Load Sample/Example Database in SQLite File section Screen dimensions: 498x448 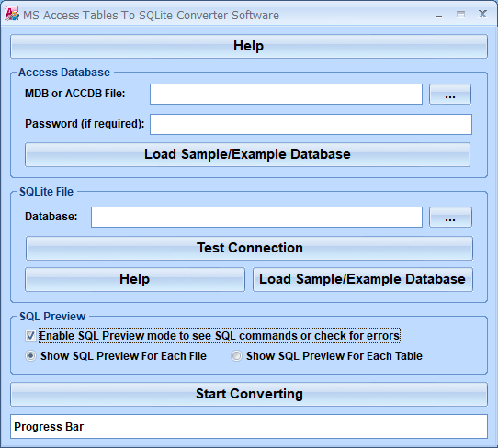coord(363,279)
